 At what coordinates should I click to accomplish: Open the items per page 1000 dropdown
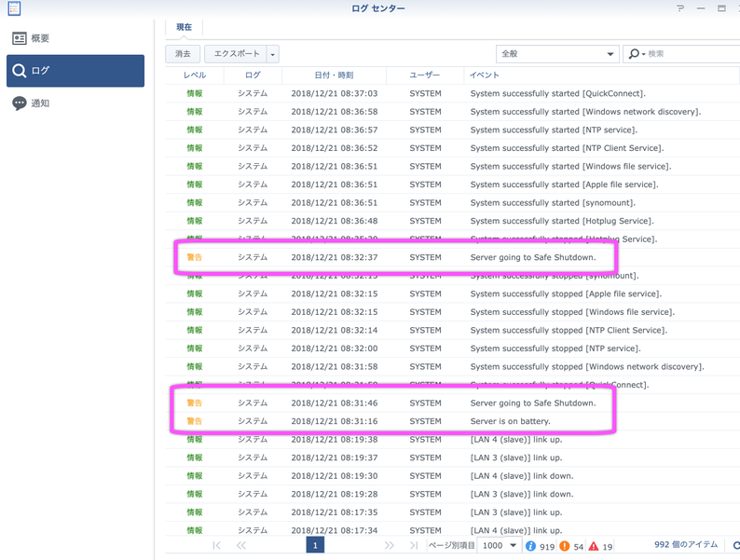(499, 546)
